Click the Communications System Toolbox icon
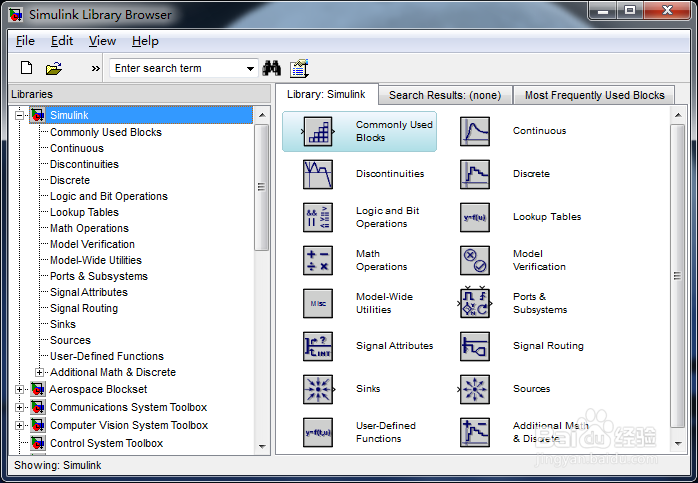This screenshot has width=698, height=483. [x=38, y=407]
